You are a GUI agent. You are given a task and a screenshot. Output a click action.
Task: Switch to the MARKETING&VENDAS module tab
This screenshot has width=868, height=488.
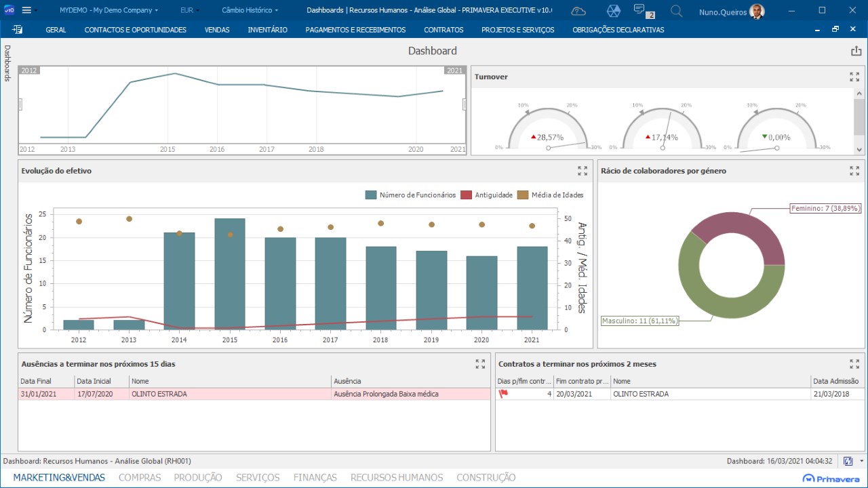click(59, 477)
